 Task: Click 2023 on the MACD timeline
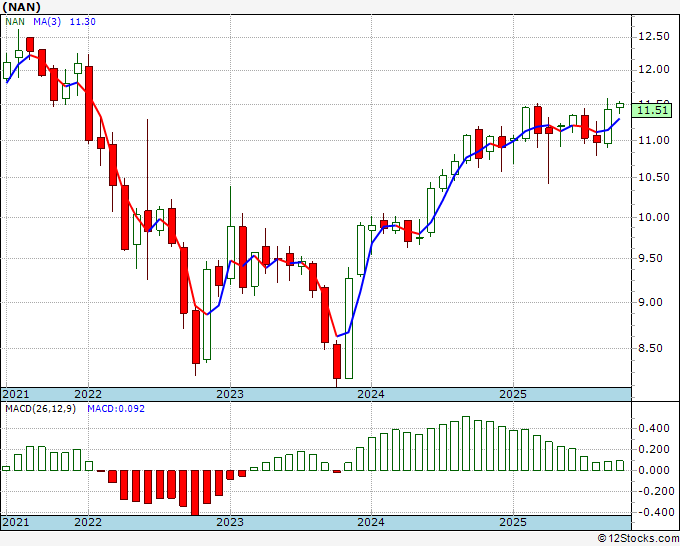[230, 522]
